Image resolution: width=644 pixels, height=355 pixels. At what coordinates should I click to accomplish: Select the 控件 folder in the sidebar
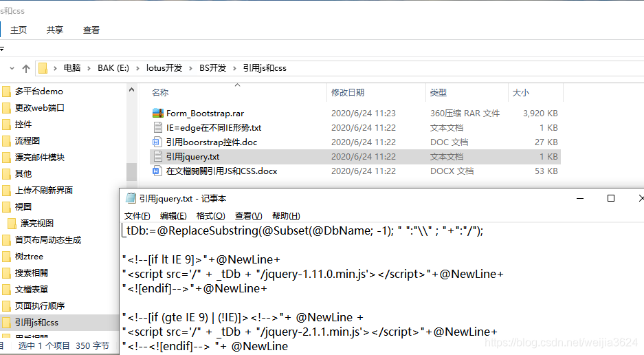point(23,125)
